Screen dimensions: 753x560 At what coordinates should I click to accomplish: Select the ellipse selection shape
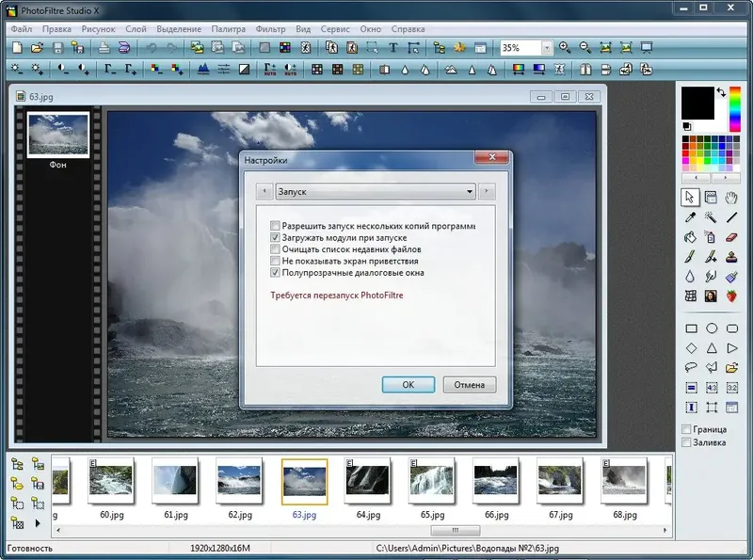click(712, 328)
